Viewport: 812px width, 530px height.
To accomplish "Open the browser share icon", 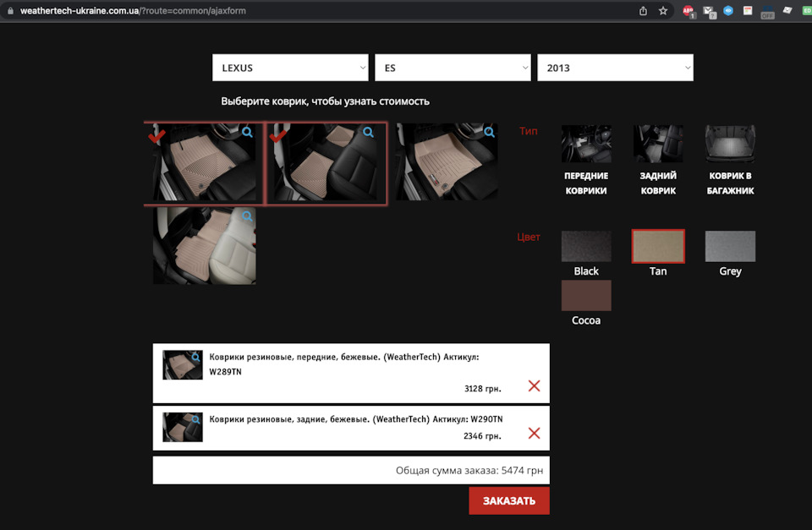I will point(643,10).
